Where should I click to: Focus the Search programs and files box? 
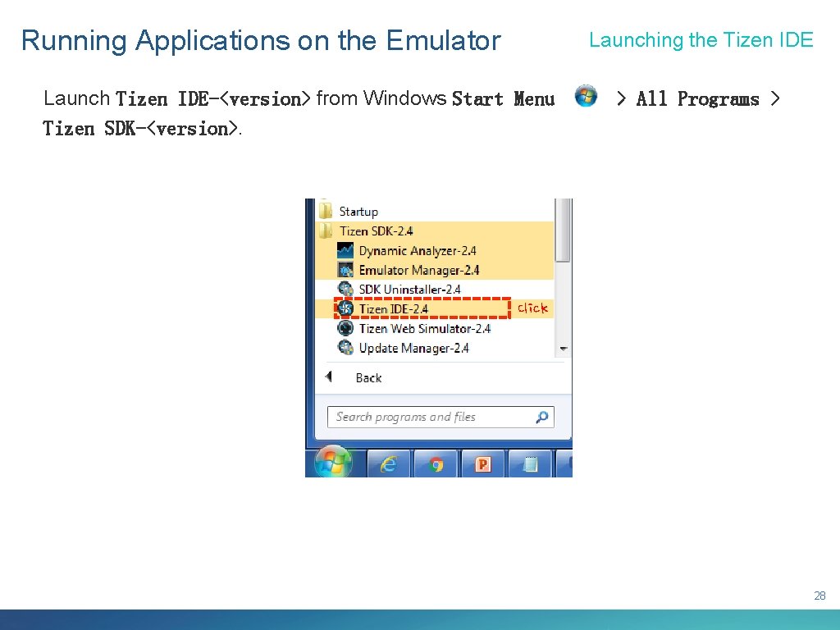pyautogui.click(x=441, y=417)
